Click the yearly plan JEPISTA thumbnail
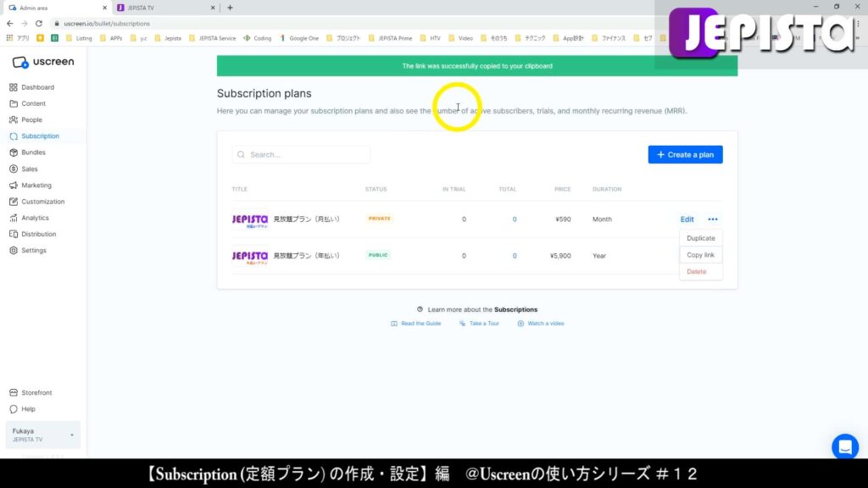868x488 pixels. [x=250, y=257]
